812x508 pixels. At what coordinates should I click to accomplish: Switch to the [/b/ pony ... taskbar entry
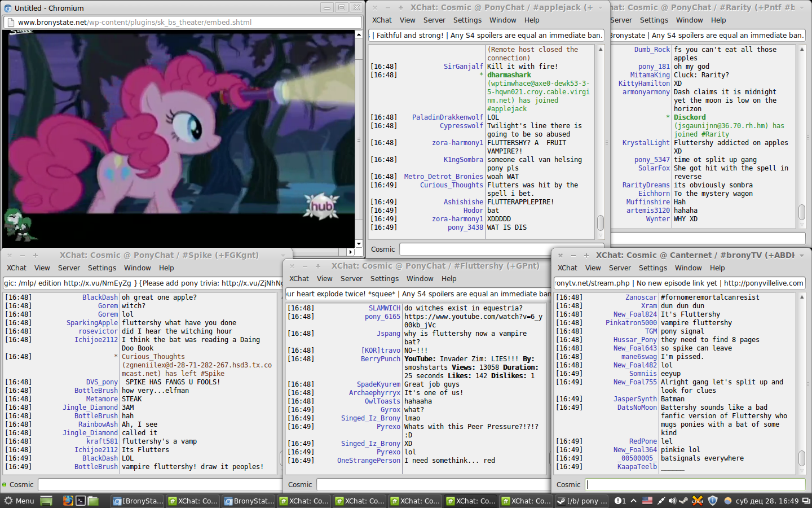(x=582, y=501)
